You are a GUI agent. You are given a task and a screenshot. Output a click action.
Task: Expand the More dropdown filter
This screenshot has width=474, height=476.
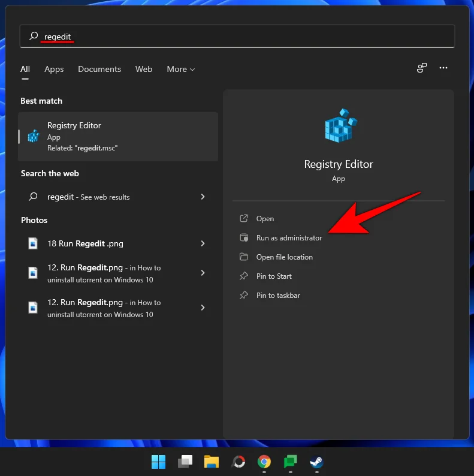[180, 69]
